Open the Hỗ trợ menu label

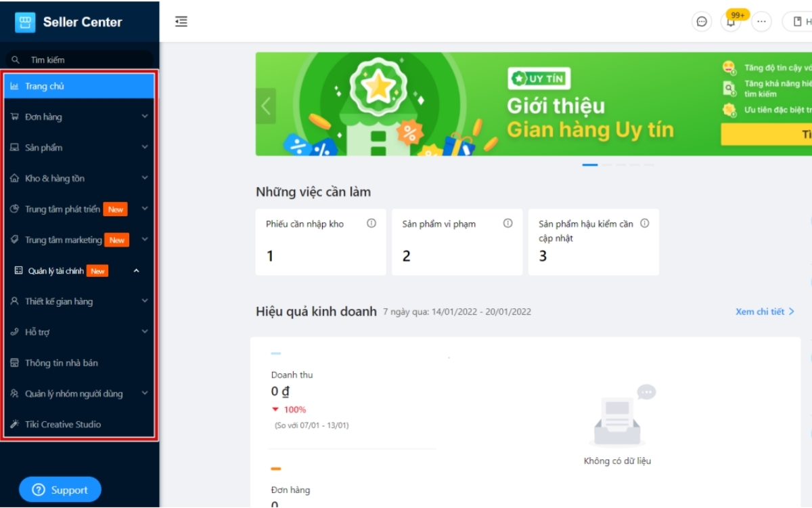tap(37, 333)
